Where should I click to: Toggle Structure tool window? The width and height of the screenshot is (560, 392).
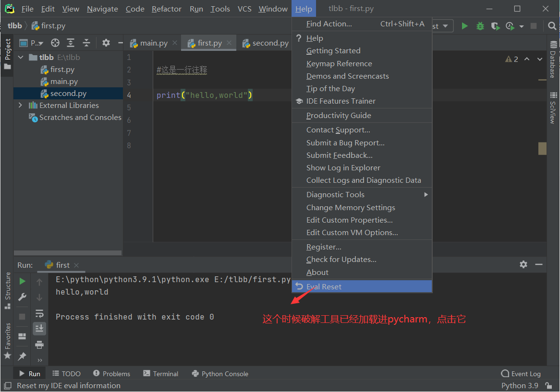click(x=7, y=290)
